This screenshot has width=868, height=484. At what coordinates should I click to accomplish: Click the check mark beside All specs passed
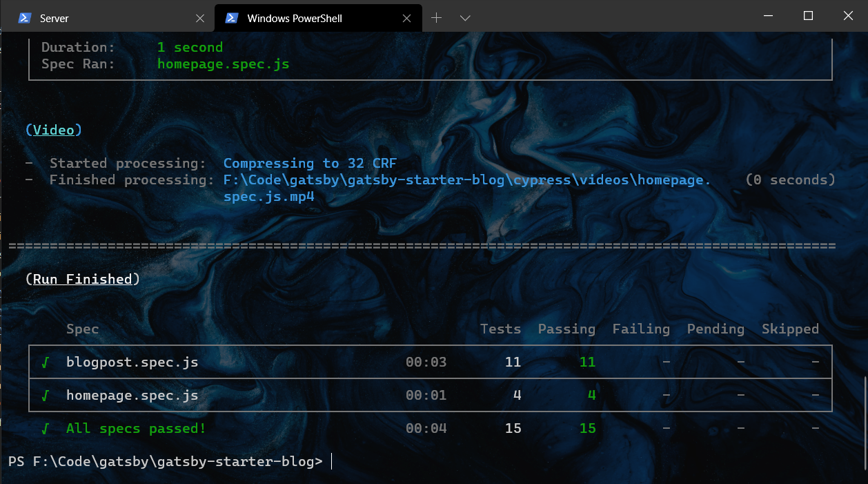(x=46, y=429)
